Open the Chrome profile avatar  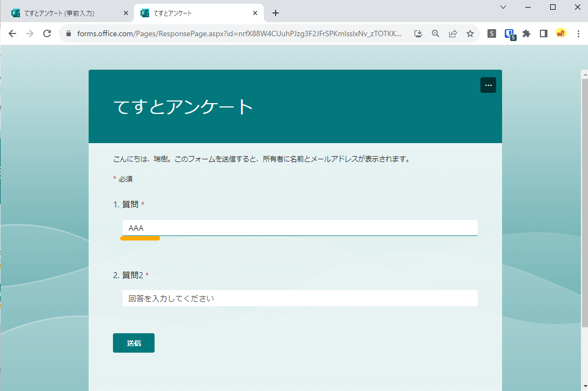[560, 33]
